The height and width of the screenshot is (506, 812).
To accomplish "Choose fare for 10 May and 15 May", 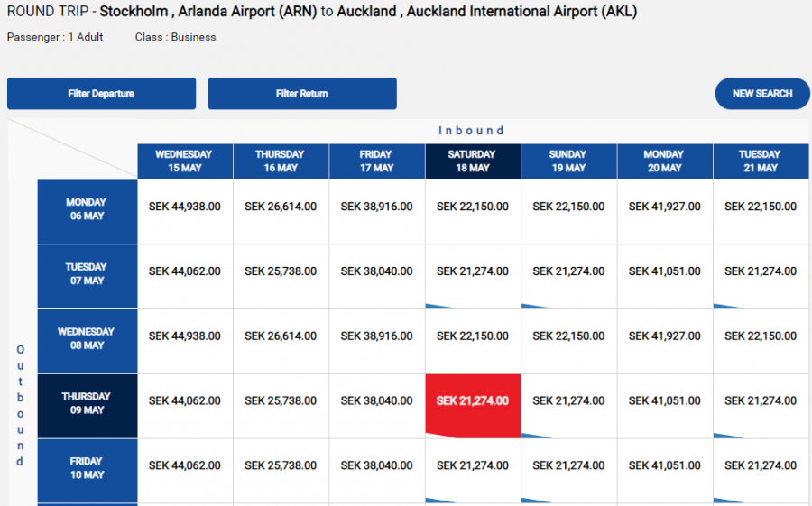I will pos(184,466).
